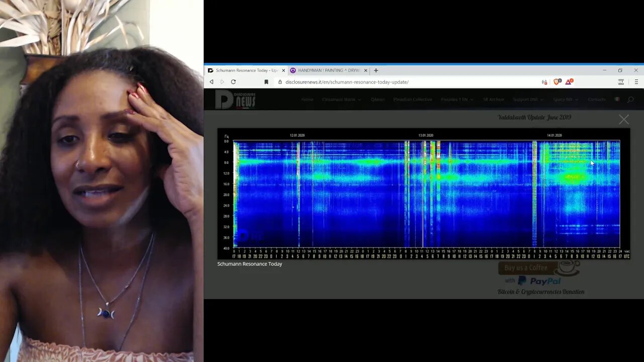Click the 13.01.2020 date label
Viewport: 644px width, 362px height.
tap(426, 135)
